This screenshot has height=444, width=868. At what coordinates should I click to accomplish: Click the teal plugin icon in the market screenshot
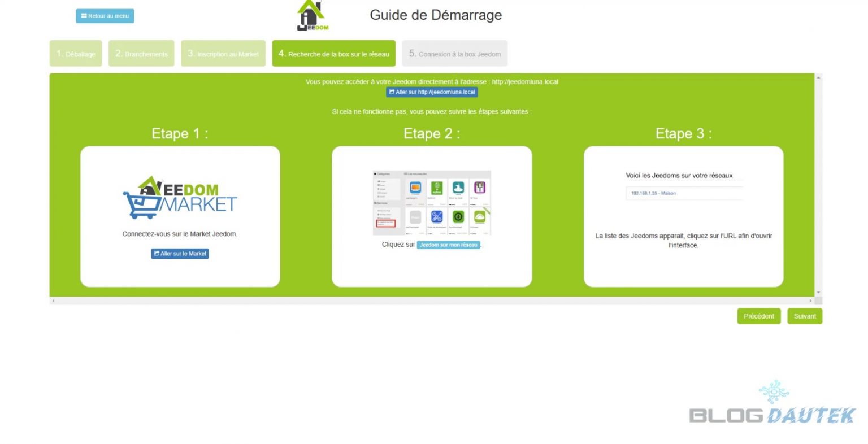(x=458, y=188)
